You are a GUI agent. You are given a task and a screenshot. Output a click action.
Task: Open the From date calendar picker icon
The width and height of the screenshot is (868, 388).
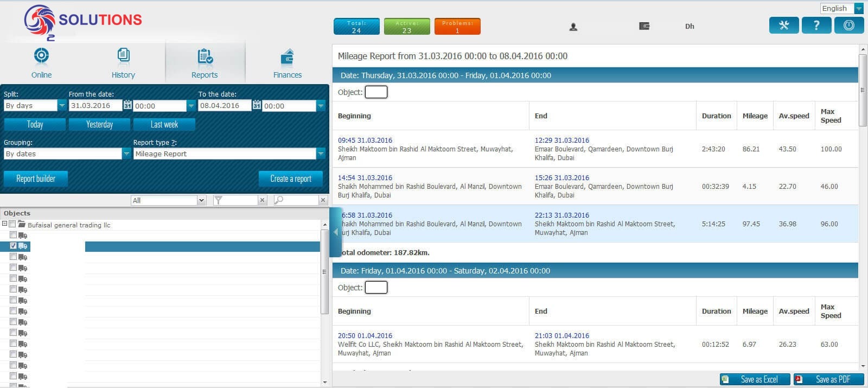(127, 105)
